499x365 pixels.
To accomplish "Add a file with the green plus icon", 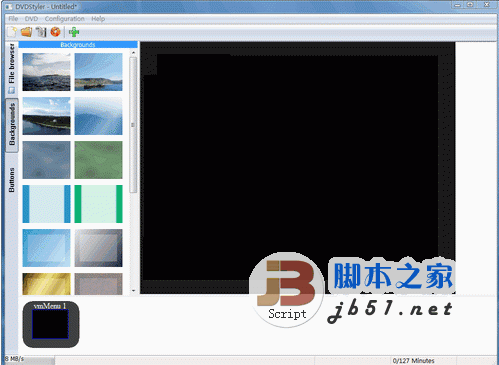I will [x=74, y=32].
